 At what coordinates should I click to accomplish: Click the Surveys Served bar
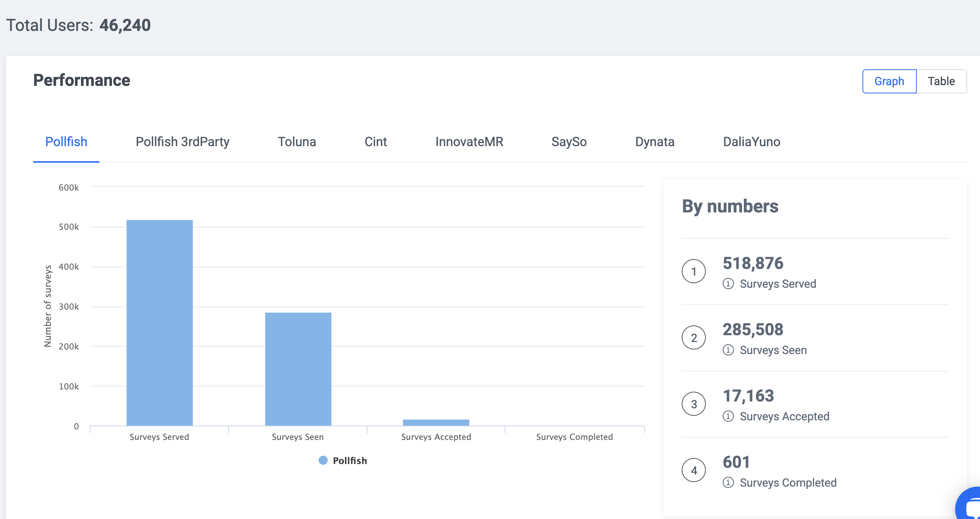(x=160, y=323)
